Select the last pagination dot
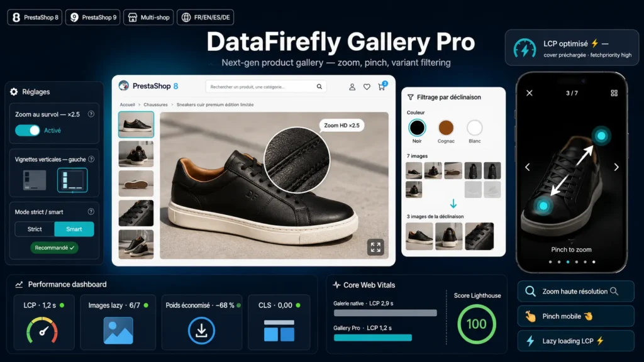 click(594, 262)
